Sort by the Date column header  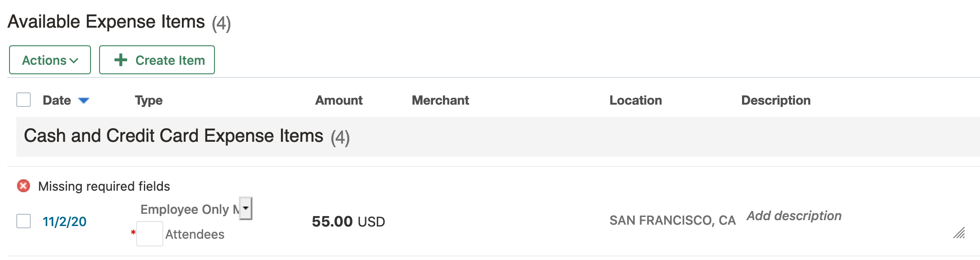[57, 100]
